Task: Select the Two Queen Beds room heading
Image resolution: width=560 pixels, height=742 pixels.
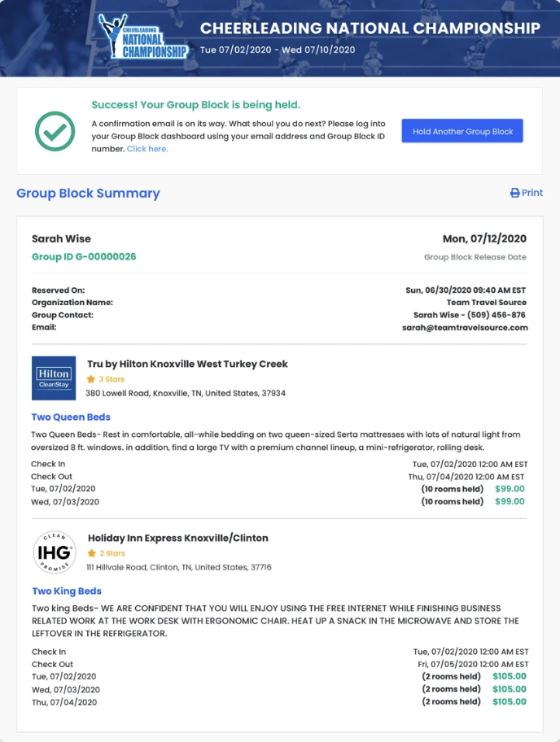Action: click(71, 417)
